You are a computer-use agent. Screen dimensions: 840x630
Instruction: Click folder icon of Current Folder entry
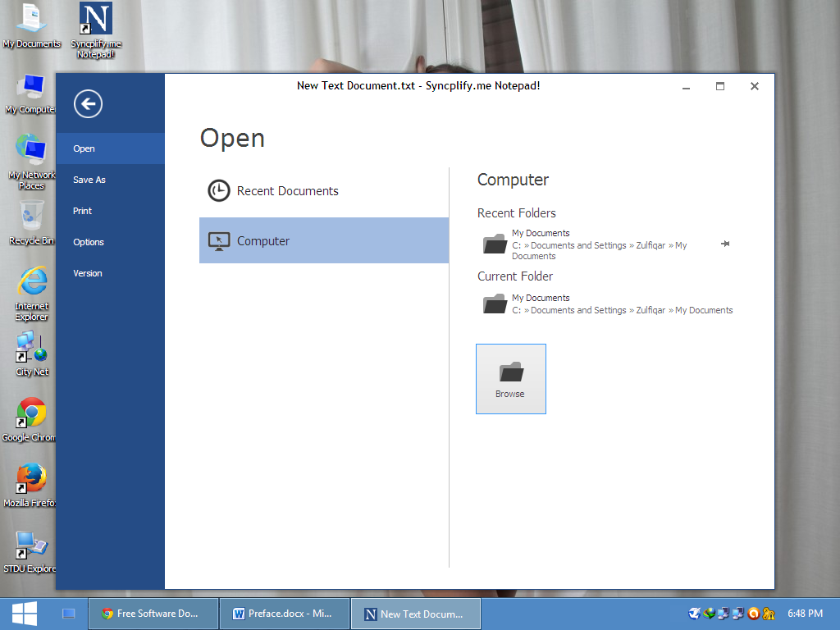coord(495,304)
